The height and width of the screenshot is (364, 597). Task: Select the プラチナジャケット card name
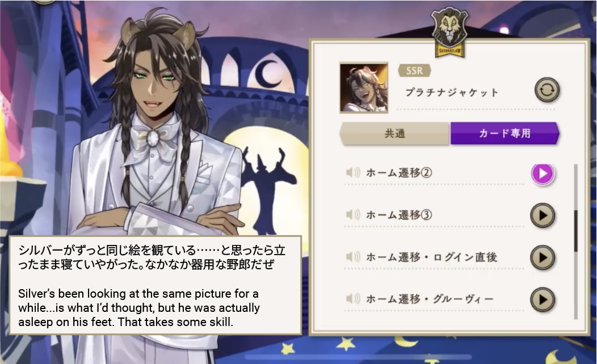452,92
